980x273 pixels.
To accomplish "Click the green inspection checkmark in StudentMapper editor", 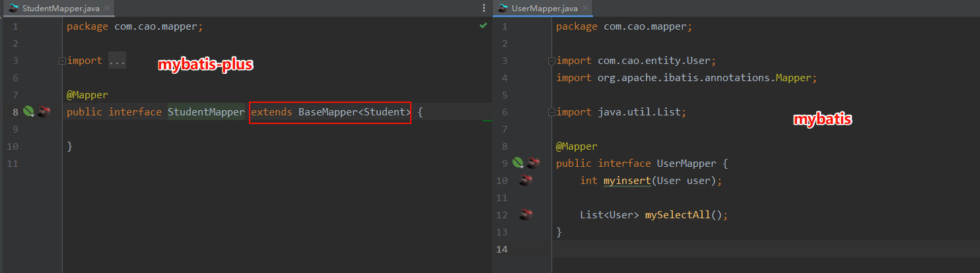I will tap(483, 26).
